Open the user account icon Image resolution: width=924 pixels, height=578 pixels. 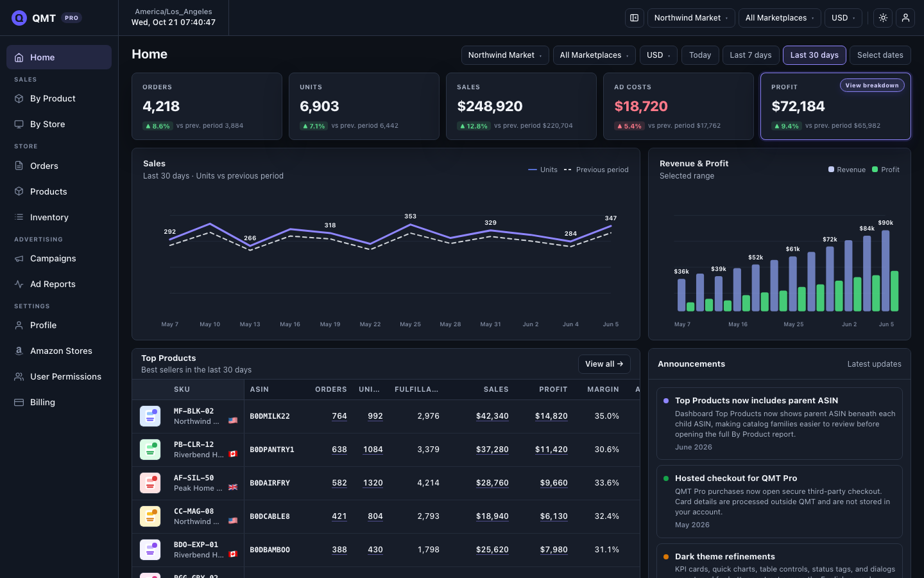click(905, 18)
